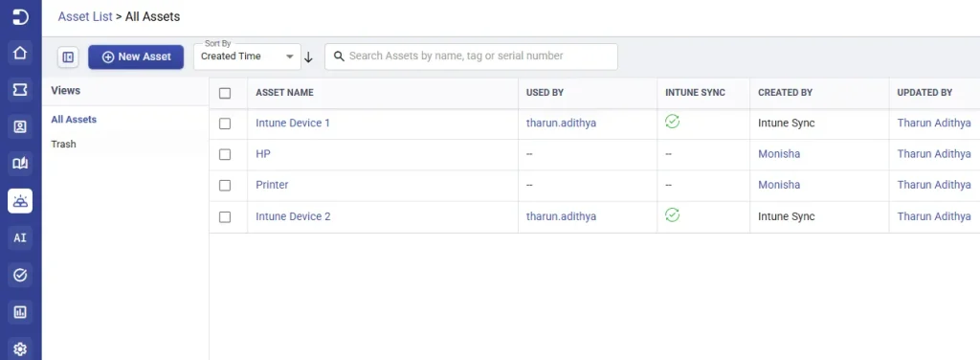
Task: Check the box for Intune Device 1
Action: [225, 124]
